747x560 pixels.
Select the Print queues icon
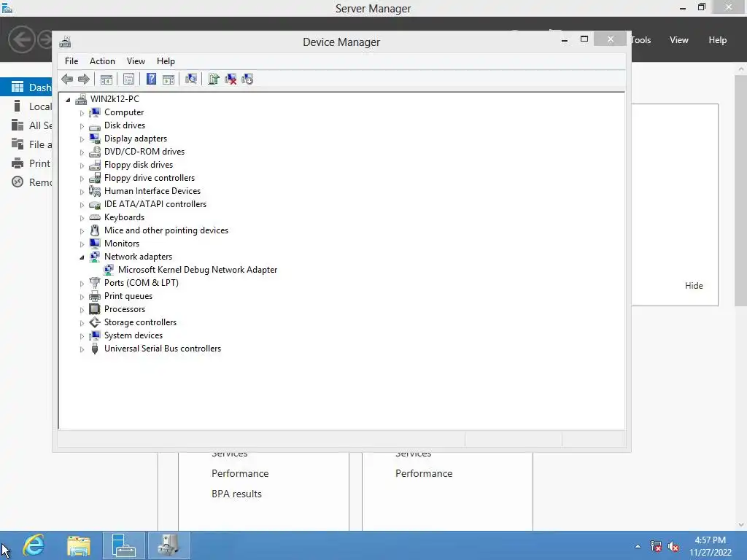click(x=95, y=296)
